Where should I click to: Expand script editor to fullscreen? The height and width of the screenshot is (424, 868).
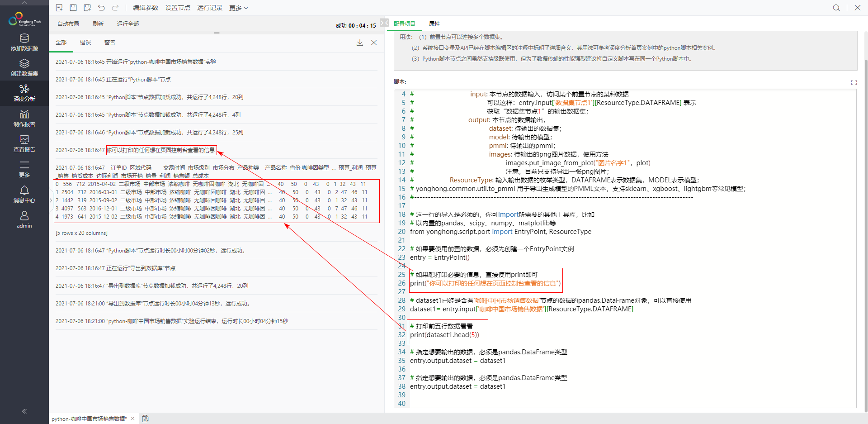[x=854, y=82]
